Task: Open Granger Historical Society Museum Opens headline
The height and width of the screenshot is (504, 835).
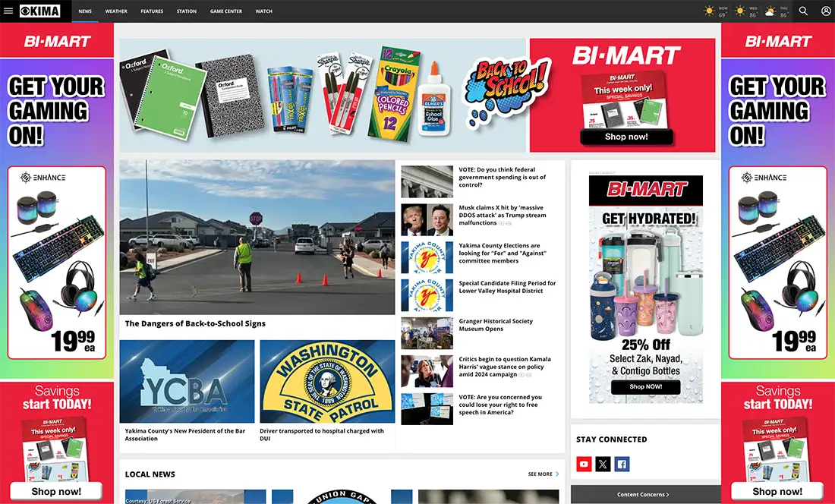Action: [x=496, y=325]
